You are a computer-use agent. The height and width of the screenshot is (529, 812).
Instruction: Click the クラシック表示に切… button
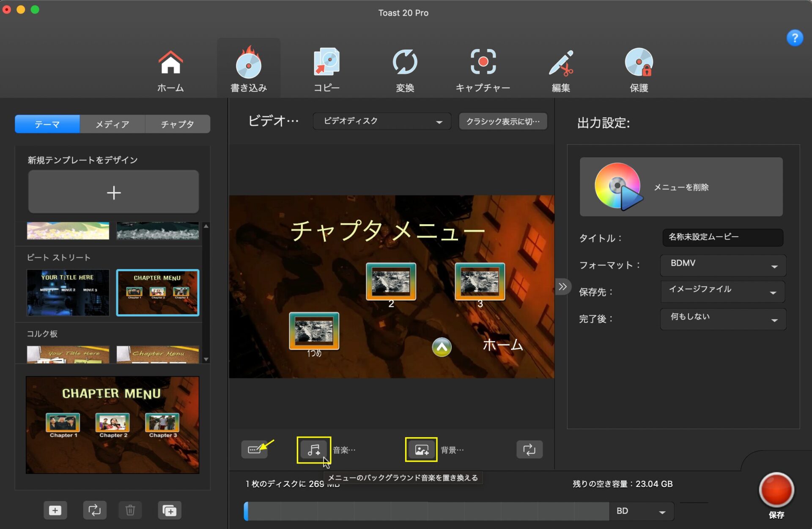(x=503, y=121)
